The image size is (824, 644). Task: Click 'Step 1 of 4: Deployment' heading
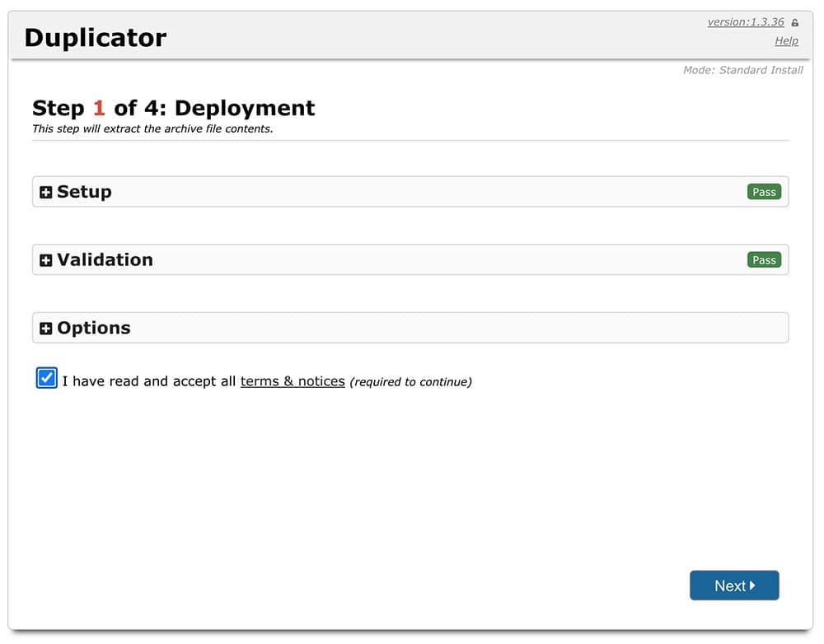pyautogui.click(x=173, y=108)
